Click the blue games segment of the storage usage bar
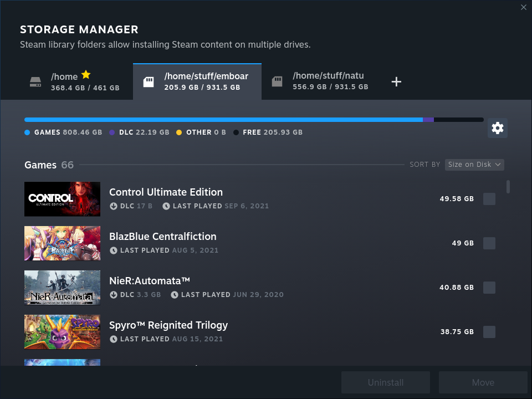The height and width of the screenshot is (399, 532). coord(223,120)
